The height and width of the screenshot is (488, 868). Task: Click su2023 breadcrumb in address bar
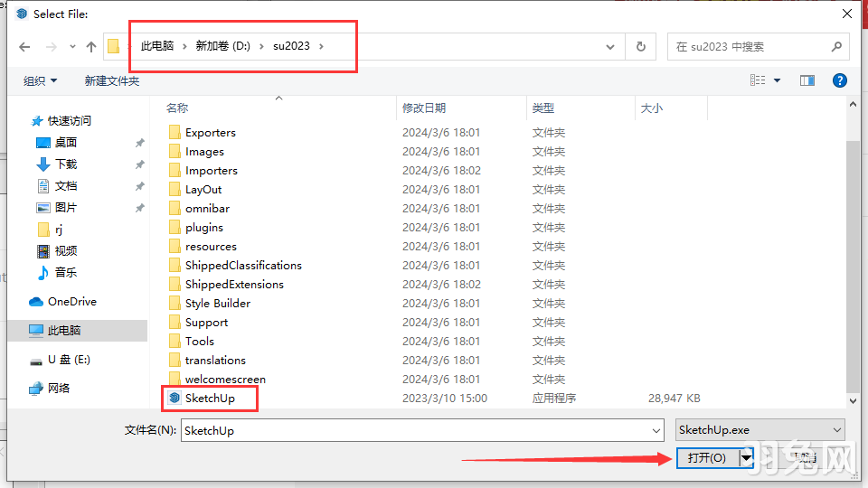[291, 46]
